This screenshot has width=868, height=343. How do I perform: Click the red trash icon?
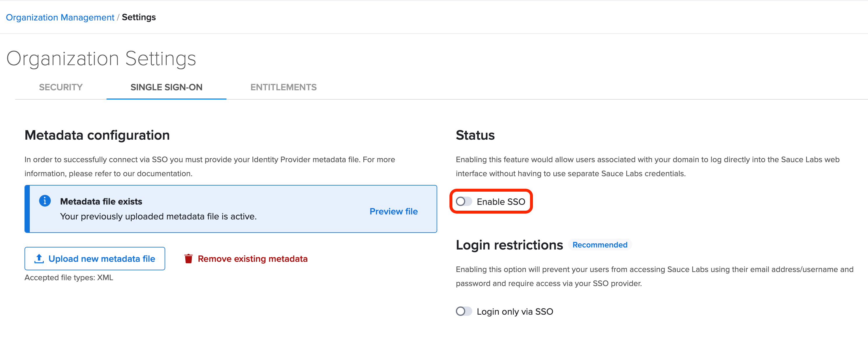pos(189,258)
